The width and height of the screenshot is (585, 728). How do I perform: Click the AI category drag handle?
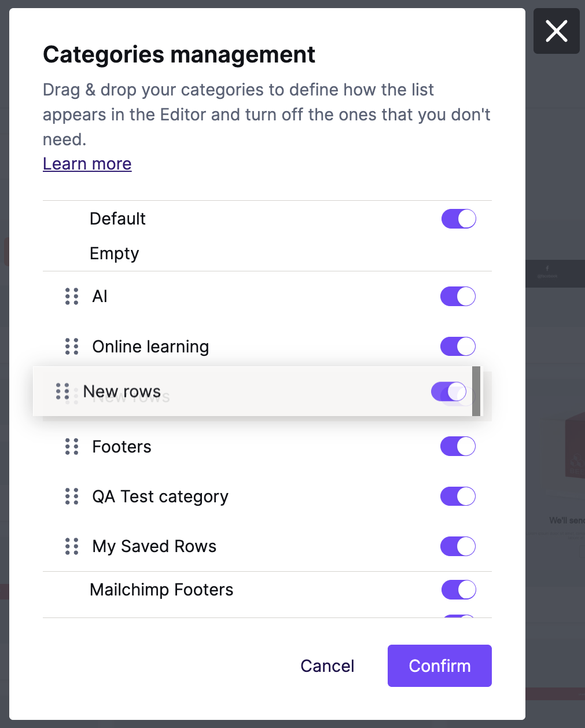72,296
